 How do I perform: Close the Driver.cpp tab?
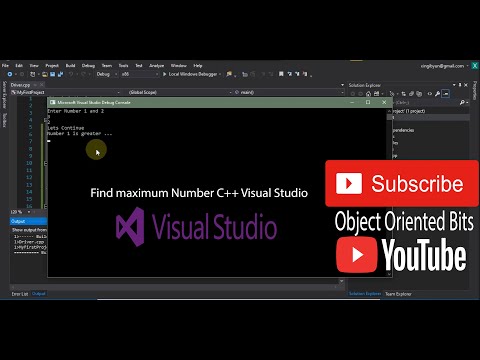pyautogui.click(x=42, y=85)
